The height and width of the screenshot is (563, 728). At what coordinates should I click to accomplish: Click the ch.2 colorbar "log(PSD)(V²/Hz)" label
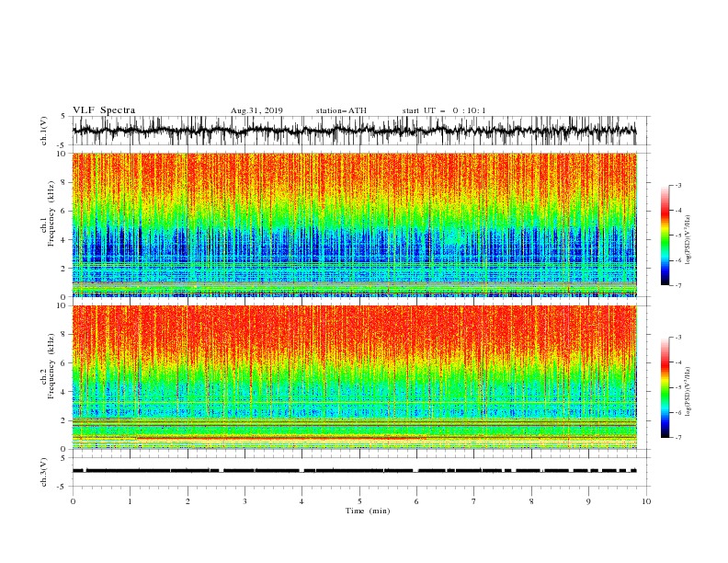(x=688, y=392)
